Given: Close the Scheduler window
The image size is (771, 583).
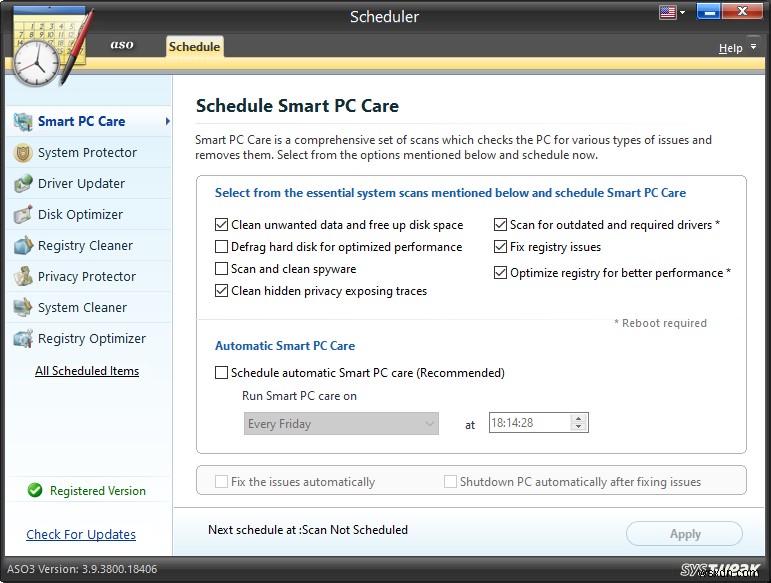Looking at the screenshot, I should [742, 12].
